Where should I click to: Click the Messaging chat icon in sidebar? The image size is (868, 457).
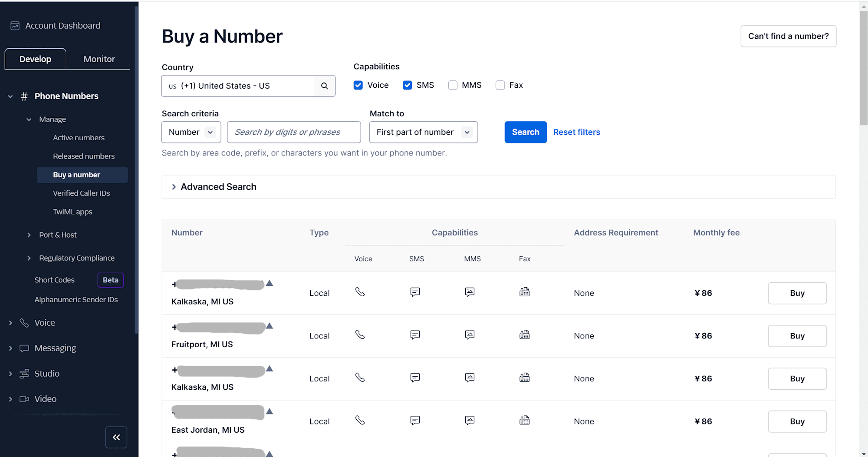[24, 348]
